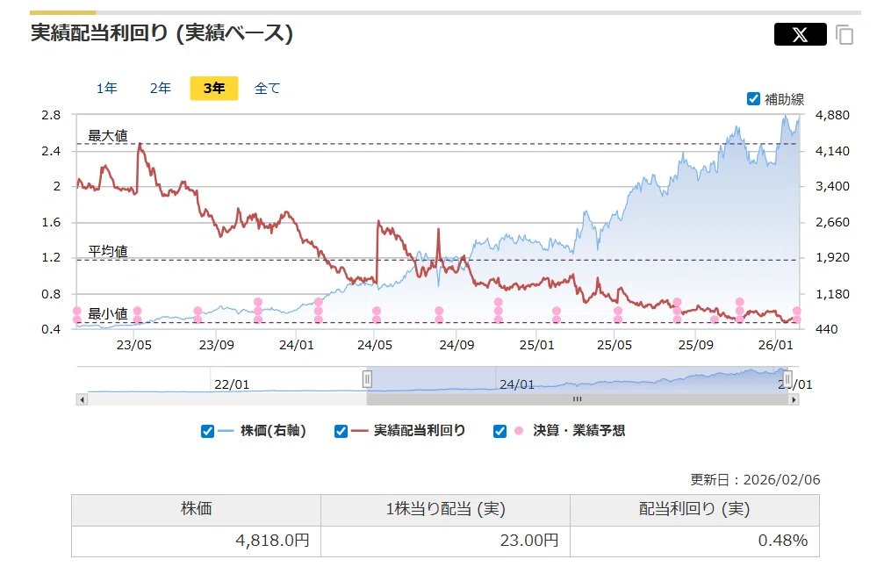Click the 最大値 guideline label

click(108, 135)
